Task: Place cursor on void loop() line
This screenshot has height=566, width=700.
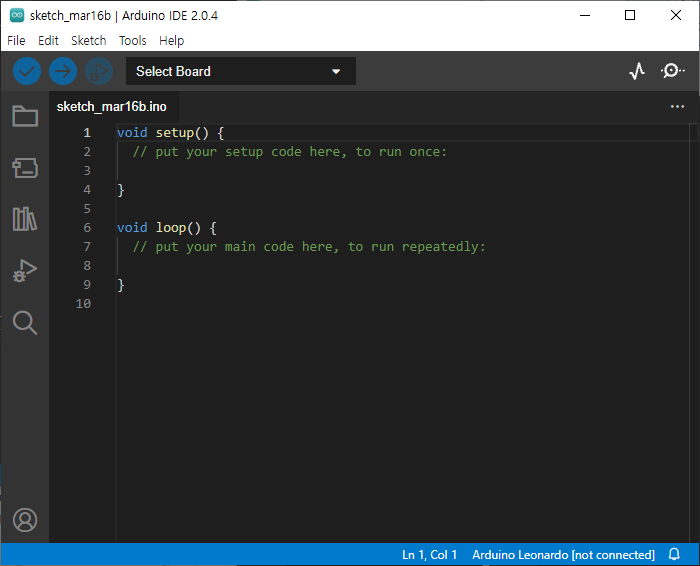Action: pos(167,228)
